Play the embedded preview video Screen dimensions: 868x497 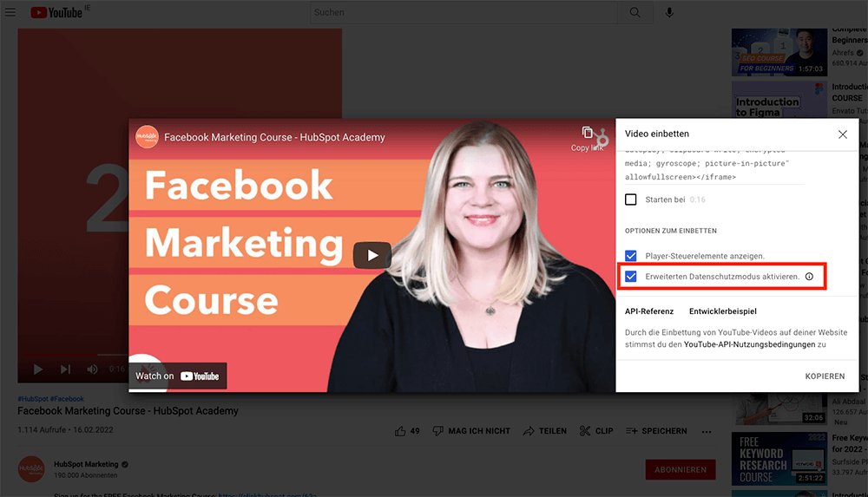pyautogui.click(x=372, y=255)
